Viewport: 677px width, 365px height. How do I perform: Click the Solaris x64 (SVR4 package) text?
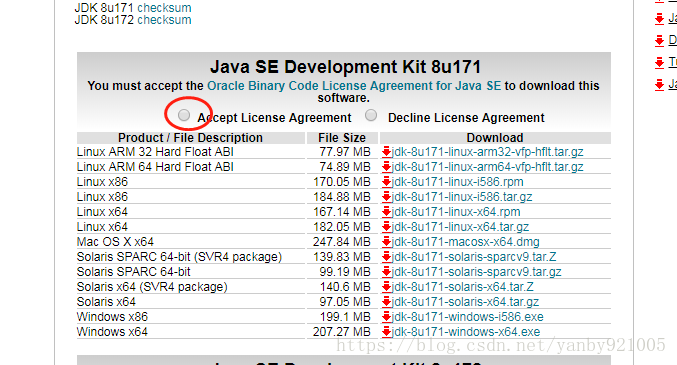tap(152, 287)
